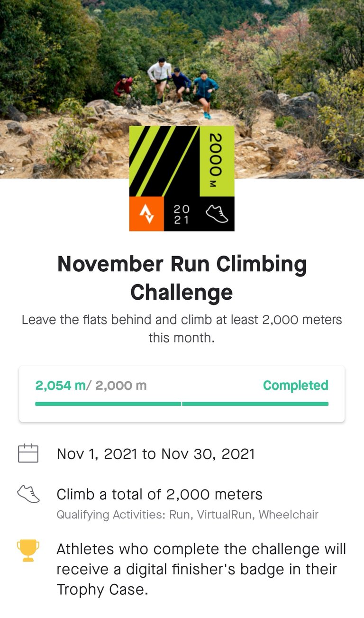Click the finisher's badge reward text
The image size is (364, 618).
pyautogui.click(x=201, y=569)
